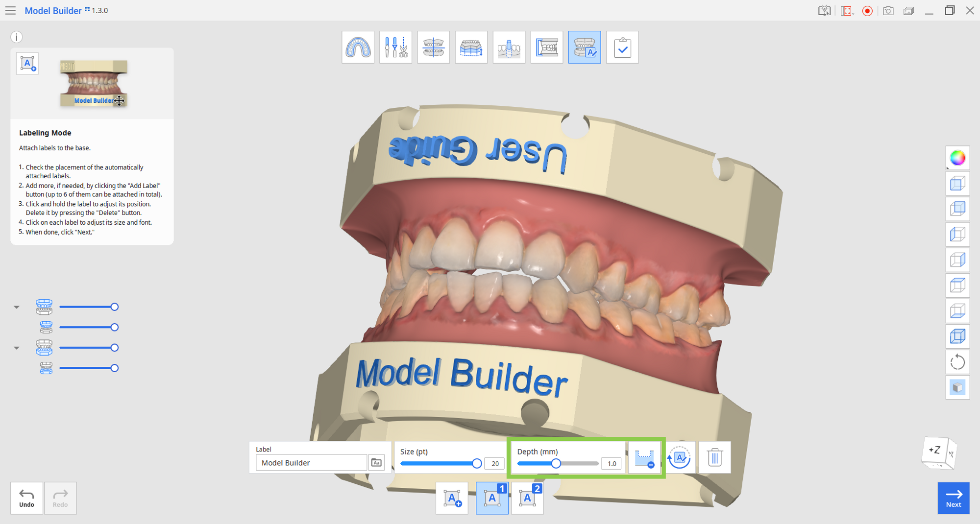This screenshot has height=524, width=980.
Task: Open the color display mode wheel
Action: tap(957, 158)
